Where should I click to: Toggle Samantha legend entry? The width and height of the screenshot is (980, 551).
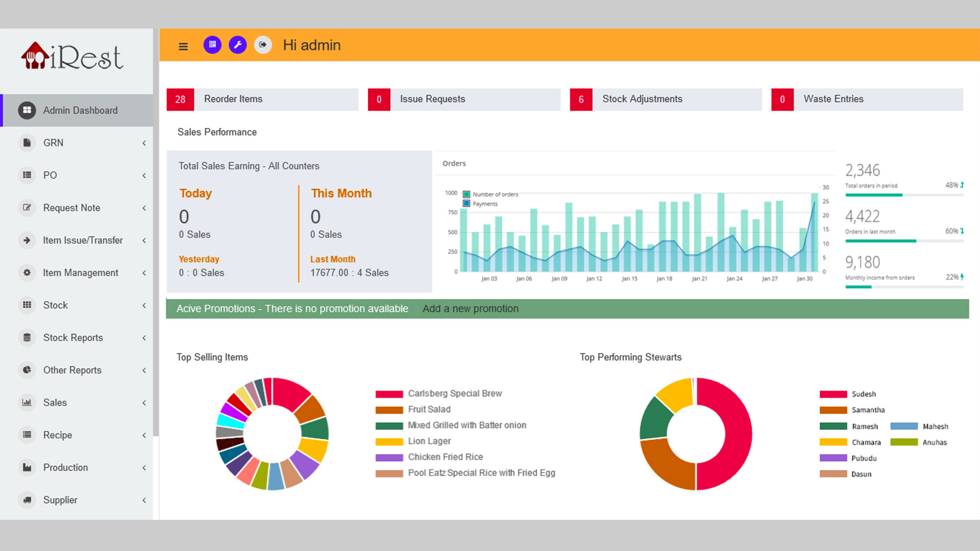coord(852,410)
